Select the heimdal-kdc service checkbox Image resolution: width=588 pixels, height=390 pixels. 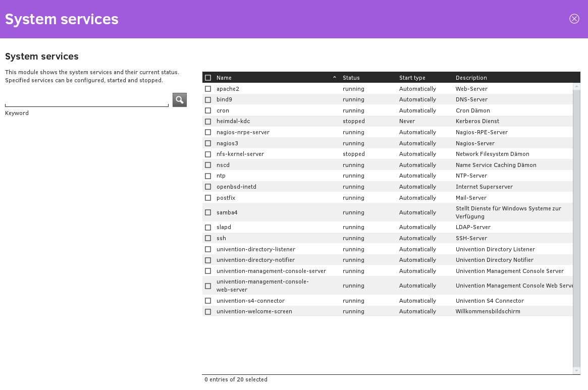point(208,122)
